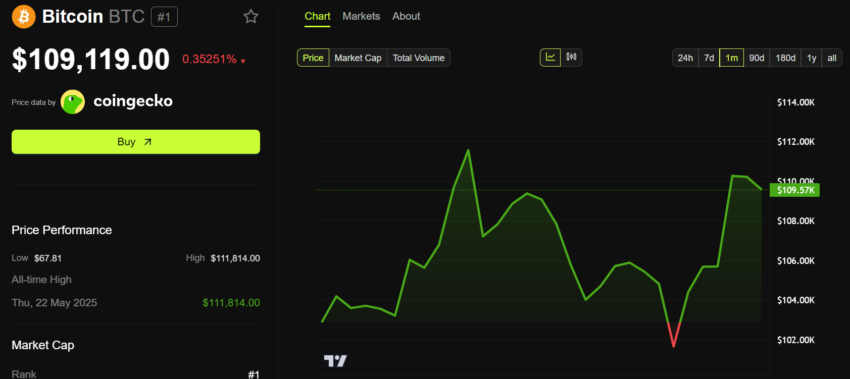This screenshot has height=379, width=850.
Task: Click the Low $67.81 value
Action: point(48,258)
